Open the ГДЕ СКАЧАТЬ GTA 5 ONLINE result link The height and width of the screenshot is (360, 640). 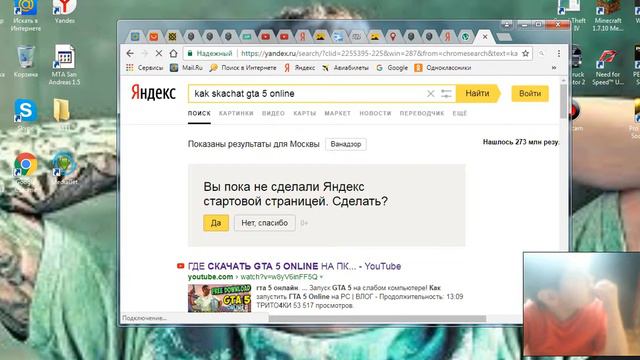[294, 266]
